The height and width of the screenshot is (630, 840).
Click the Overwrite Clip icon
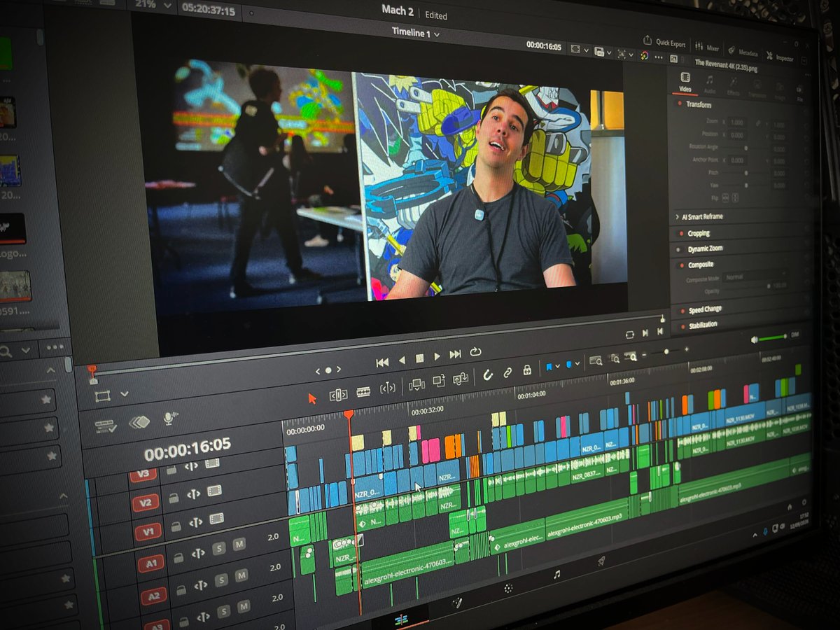click(x=439, y=381)
